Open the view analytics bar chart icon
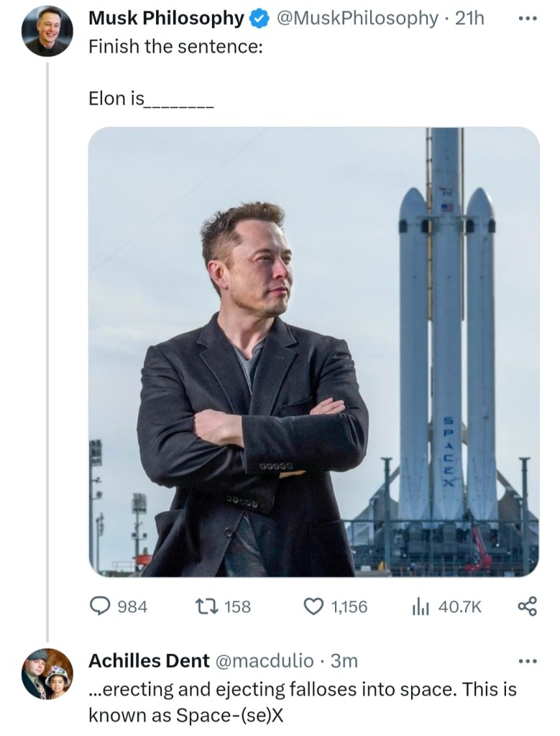 click(x=421, y=606)
